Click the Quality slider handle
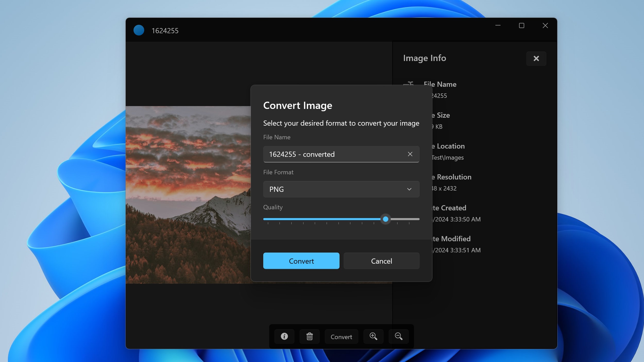Viewport: 644px width, 362px height. tap(385, 219)
